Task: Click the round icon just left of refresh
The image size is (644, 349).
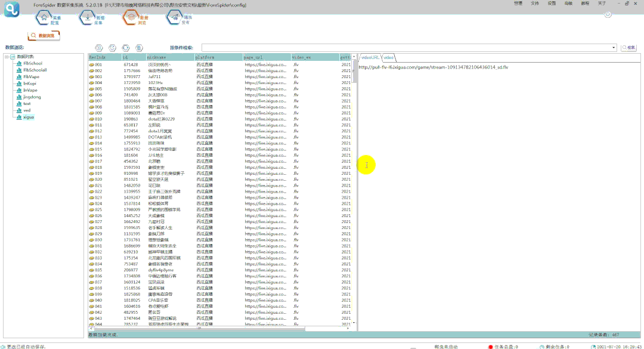Action: [x=113, y=48]
